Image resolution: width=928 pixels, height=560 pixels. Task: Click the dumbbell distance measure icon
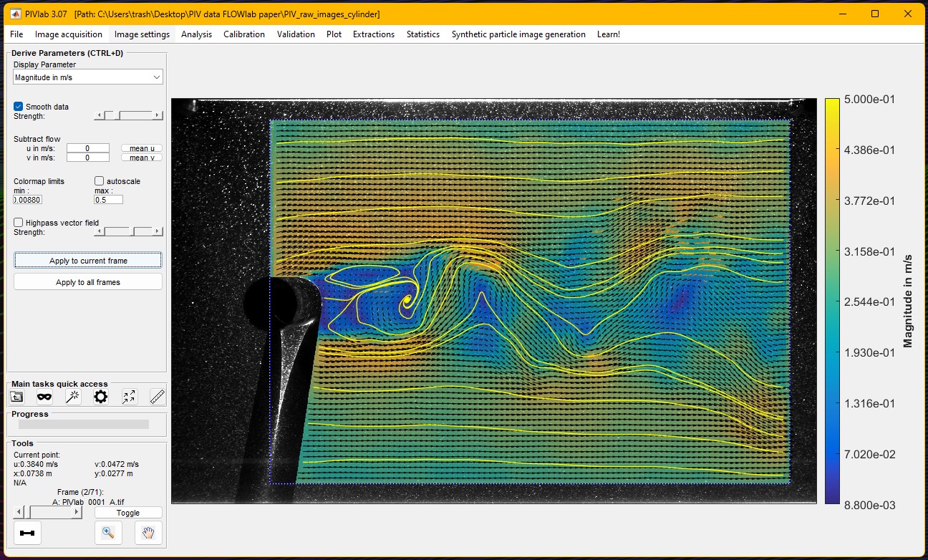point(27,533)
